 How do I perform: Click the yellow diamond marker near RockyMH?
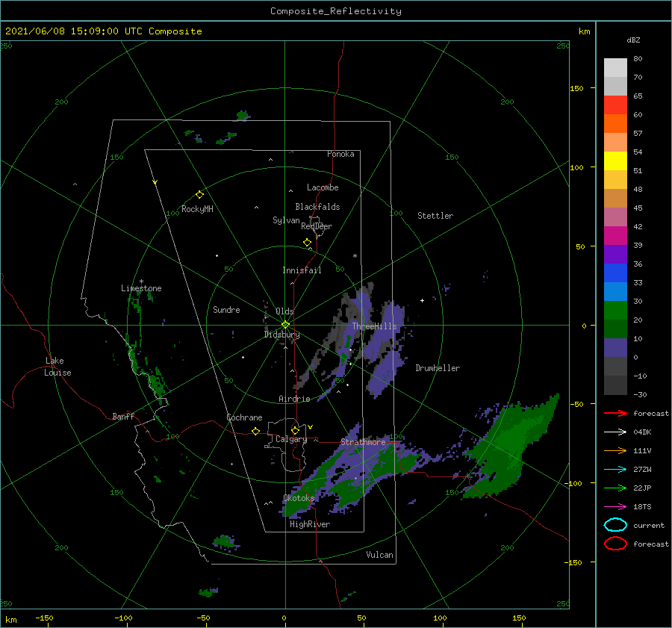point(199,195)
